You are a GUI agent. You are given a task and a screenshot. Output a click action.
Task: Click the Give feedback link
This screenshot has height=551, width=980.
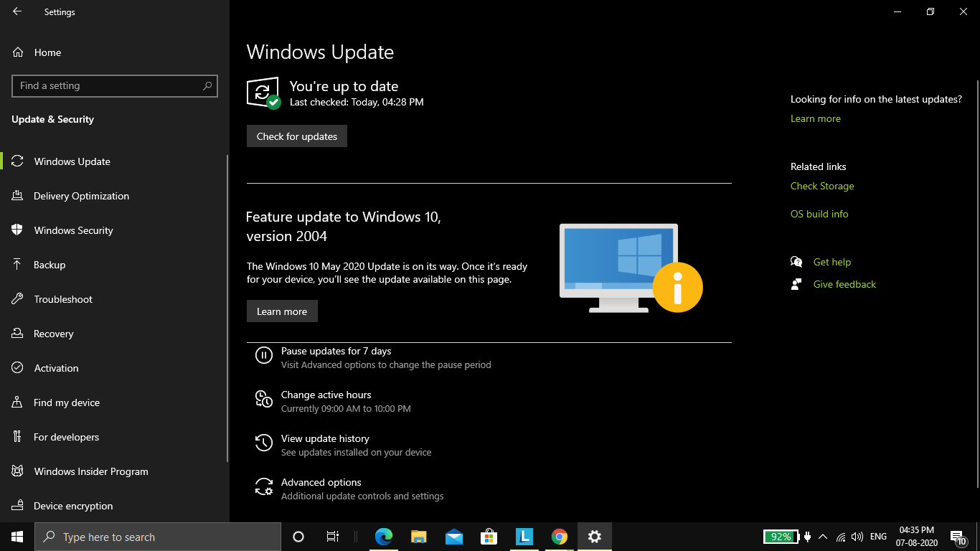[844, 284]
